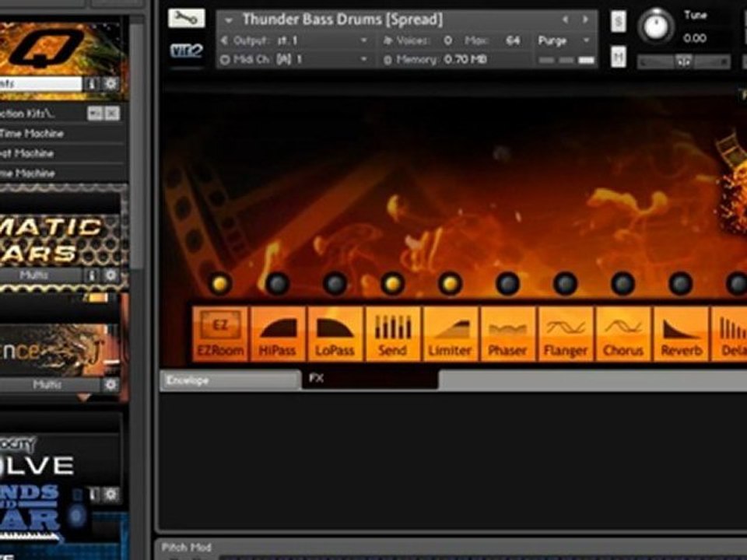This screenshot has width=747, height=560.
Task: Toggle the Send power LED
Action: tap(392, 284)
